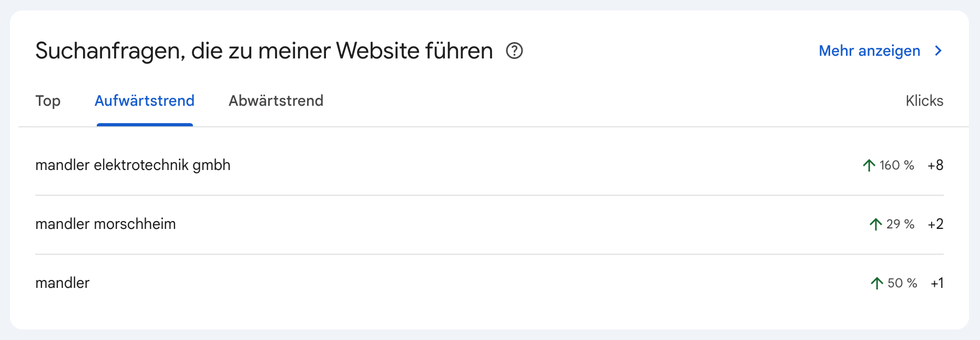Image resolution: width=980 pixels, height=340 pixels.
Task: Click the single-word query mandler
Action: 63,283
